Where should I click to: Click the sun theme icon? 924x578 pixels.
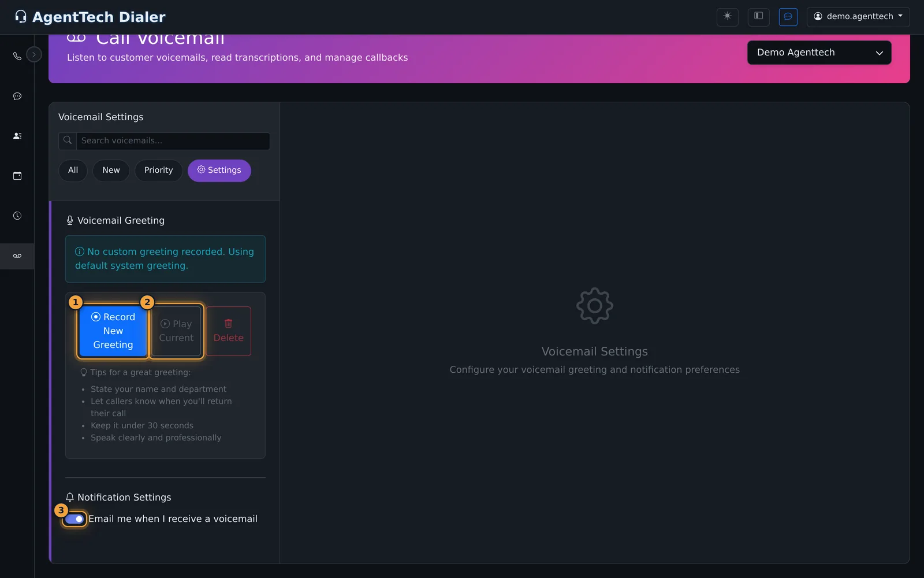coord(728,16)
